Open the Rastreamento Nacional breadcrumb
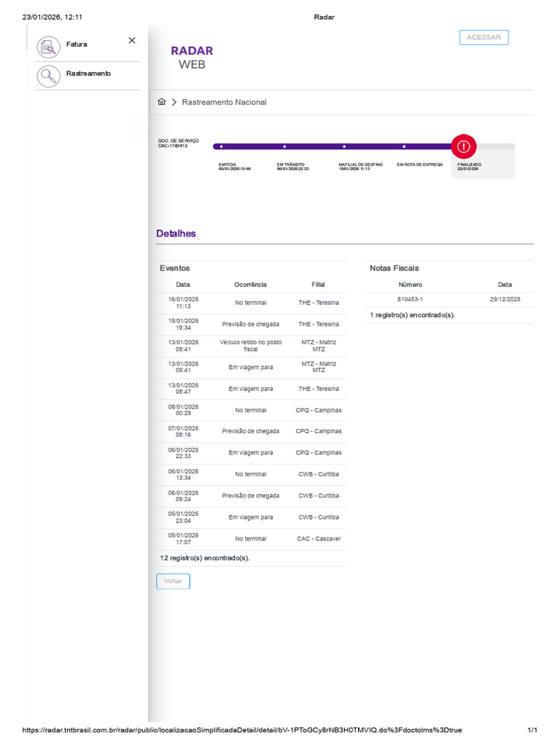 click(225, 102)
